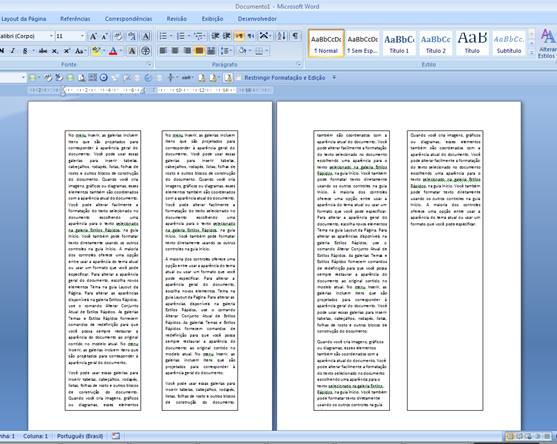Switch to the Exibição tab
Screen dimensions: 557x444
[212, 19]
